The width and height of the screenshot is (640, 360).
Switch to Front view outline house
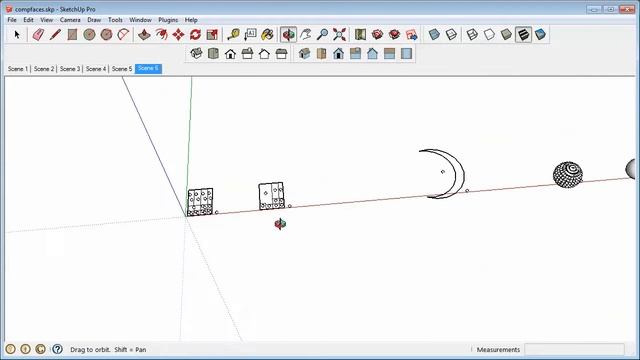[230, 53]
